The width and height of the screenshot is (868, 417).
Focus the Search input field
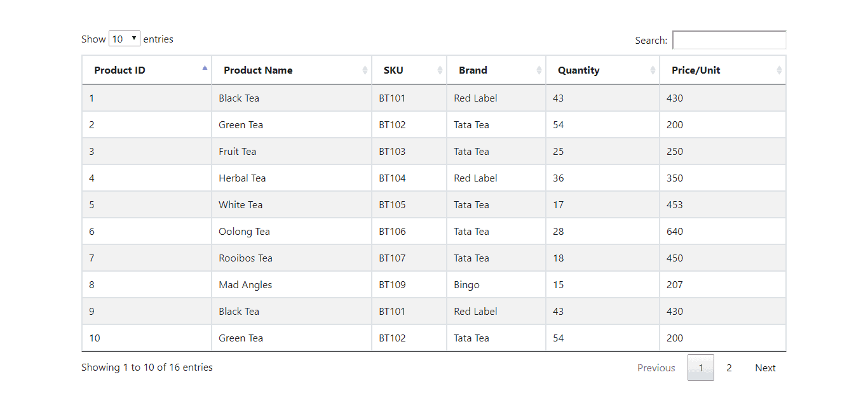729,40
